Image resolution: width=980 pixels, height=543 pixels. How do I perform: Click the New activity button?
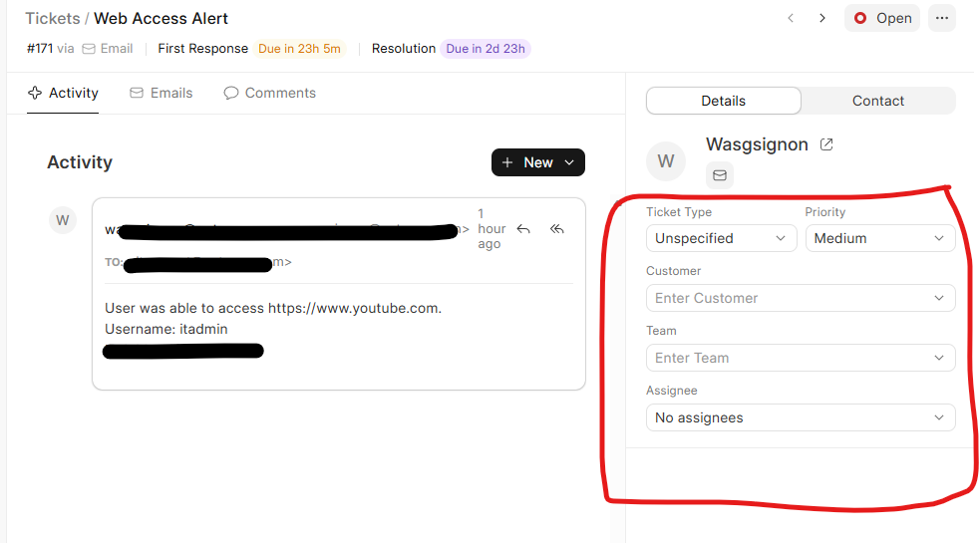tap(537, 162)
